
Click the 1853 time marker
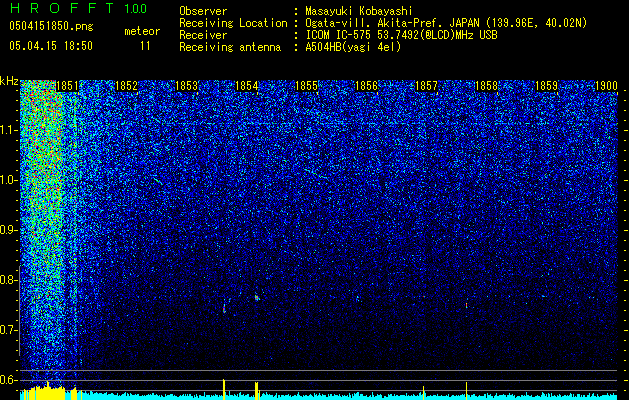point(187,86)
